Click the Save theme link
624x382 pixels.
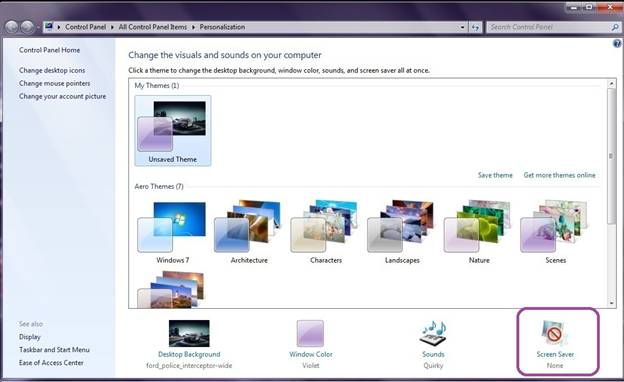(495, 175)
